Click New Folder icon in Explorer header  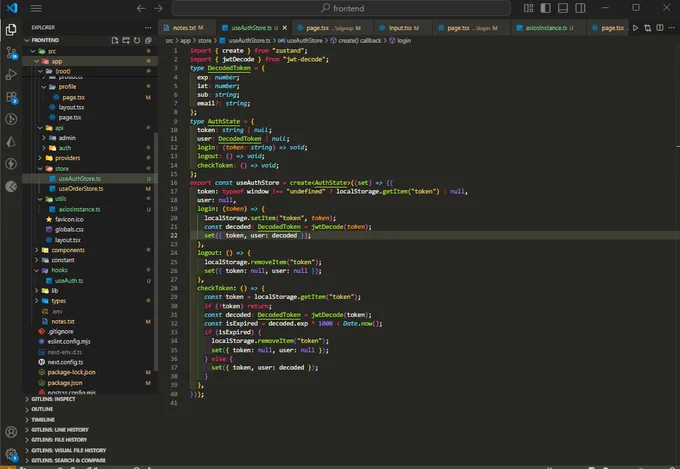pyautogui.click(x=126, y=40)
